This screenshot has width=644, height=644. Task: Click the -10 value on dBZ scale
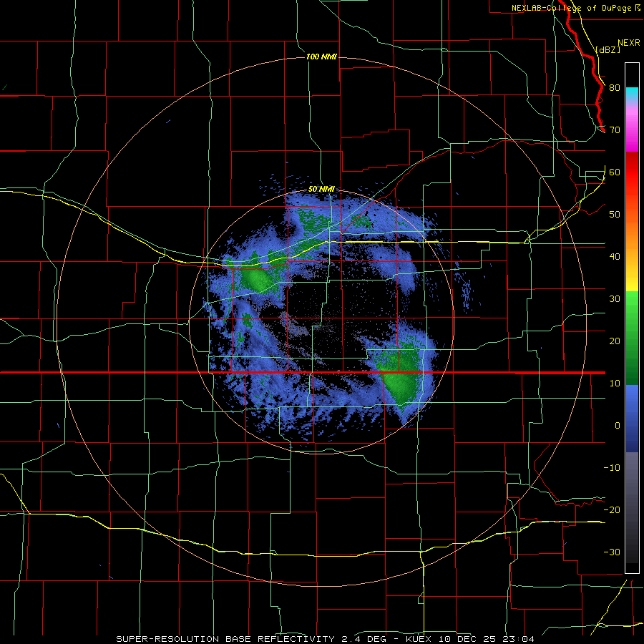(612, 468)
